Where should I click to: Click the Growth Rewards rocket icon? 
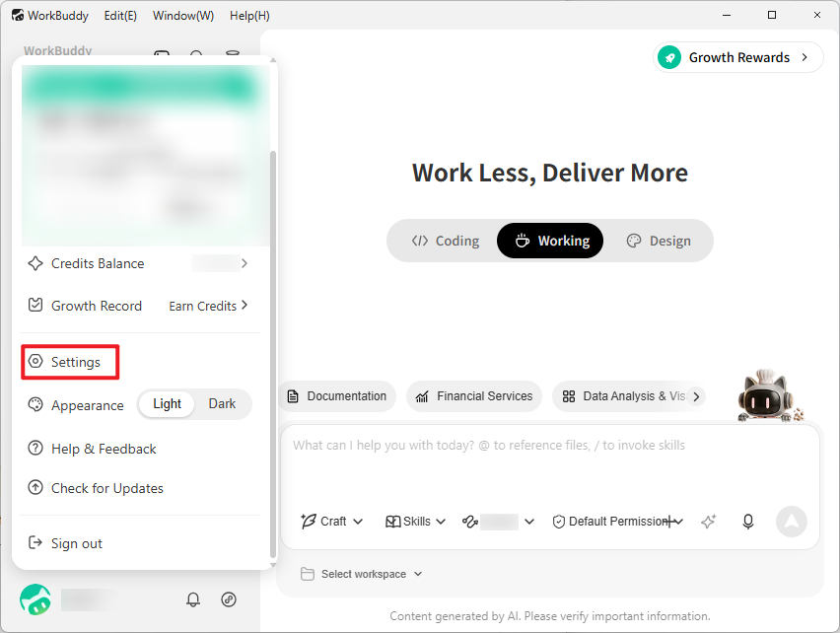[x=669, y=57]
